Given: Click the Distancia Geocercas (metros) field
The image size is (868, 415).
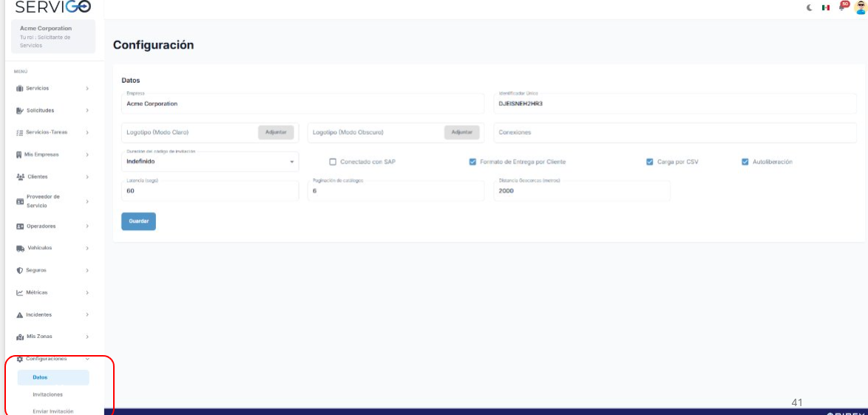Looking at the screenshot, I should click(x=582, y=191).
